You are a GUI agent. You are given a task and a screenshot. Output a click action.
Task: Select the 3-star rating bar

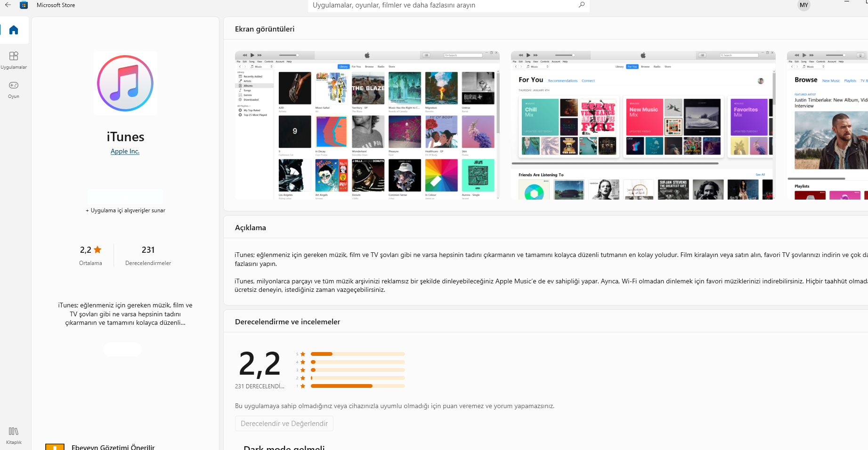(x=357, y=370)
